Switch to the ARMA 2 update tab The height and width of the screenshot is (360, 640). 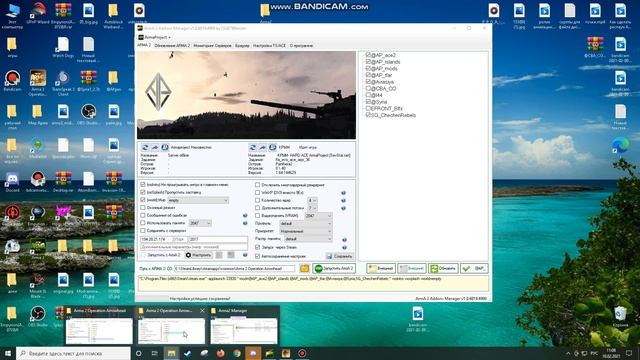point(172,46)
